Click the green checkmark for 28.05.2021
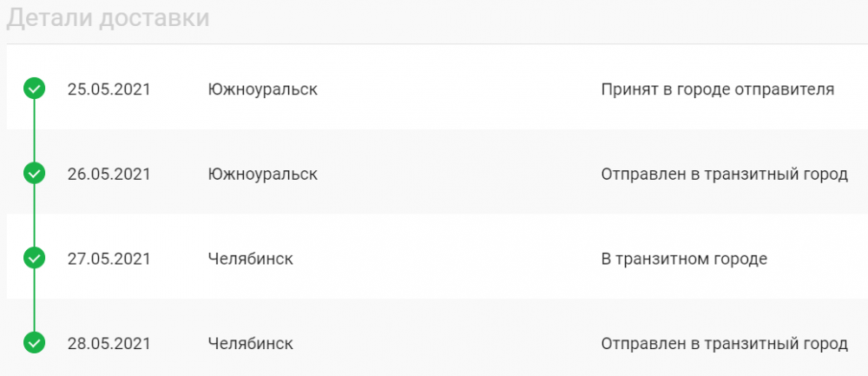Screen dimensions: 868x376 [34, 343]
